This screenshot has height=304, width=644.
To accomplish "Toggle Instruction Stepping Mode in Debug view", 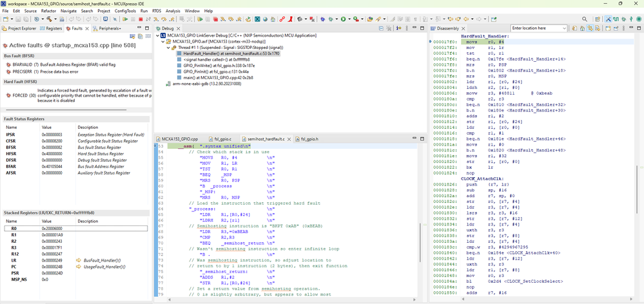I will (399, 28).
